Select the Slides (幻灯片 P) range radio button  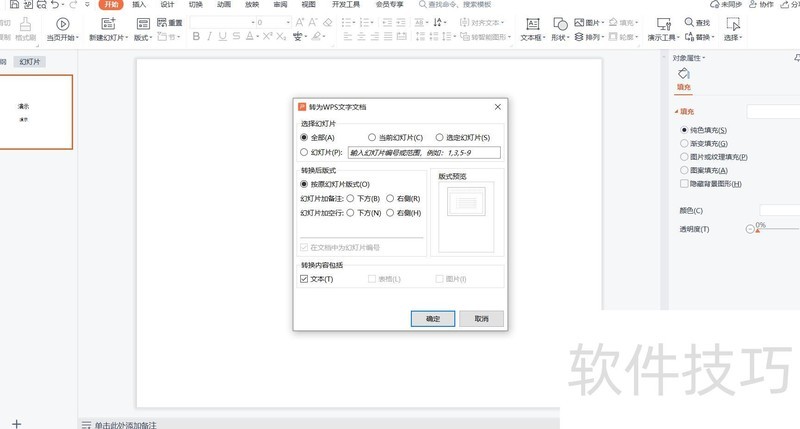click(304, 152)
